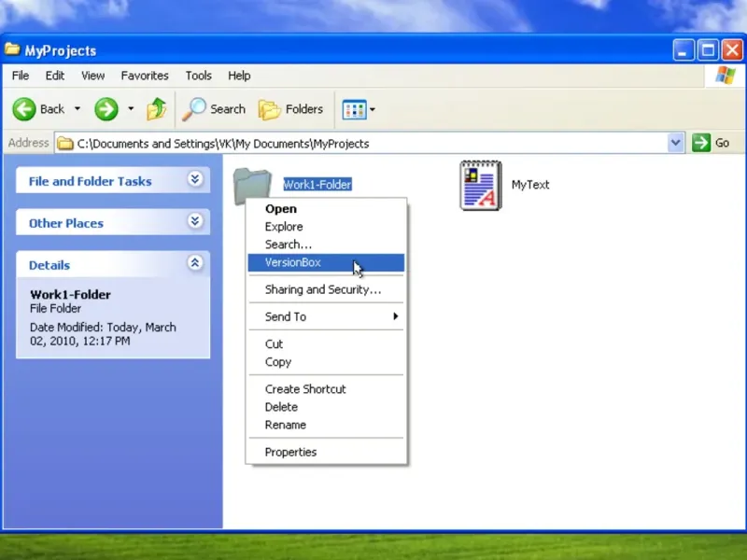The image size is (747, 560).
Task: Select the MyText document icon
Action: coord(481,185)
